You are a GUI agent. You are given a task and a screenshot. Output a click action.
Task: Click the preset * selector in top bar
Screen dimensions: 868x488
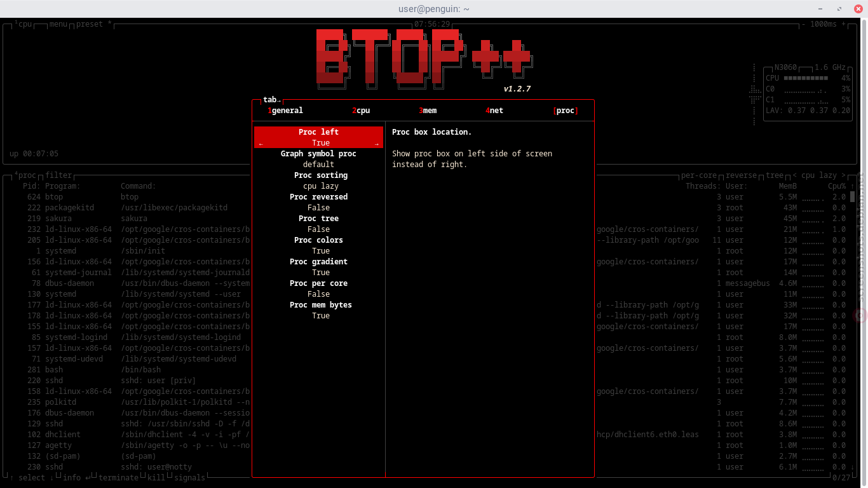pyautogui.click(x=94, y=24)
